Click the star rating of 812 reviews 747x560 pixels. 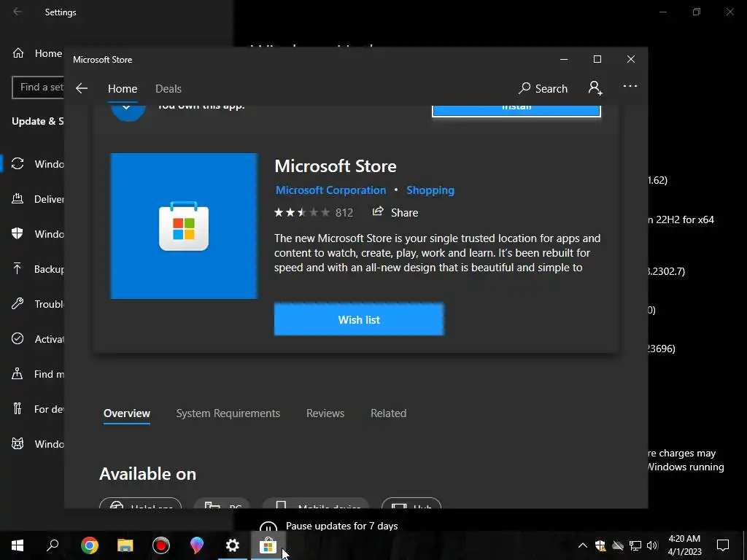pyautogui.click(x=314, y=212)
